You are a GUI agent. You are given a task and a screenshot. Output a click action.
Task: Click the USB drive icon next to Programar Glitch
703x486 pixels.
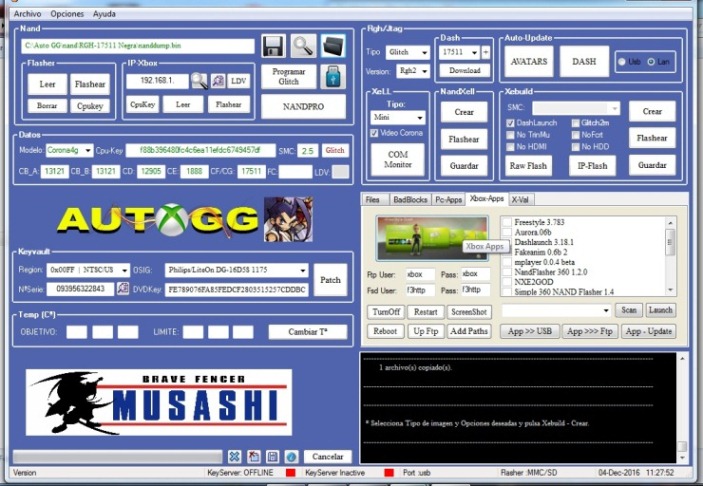pyautogui.click(x=333, y=76)
